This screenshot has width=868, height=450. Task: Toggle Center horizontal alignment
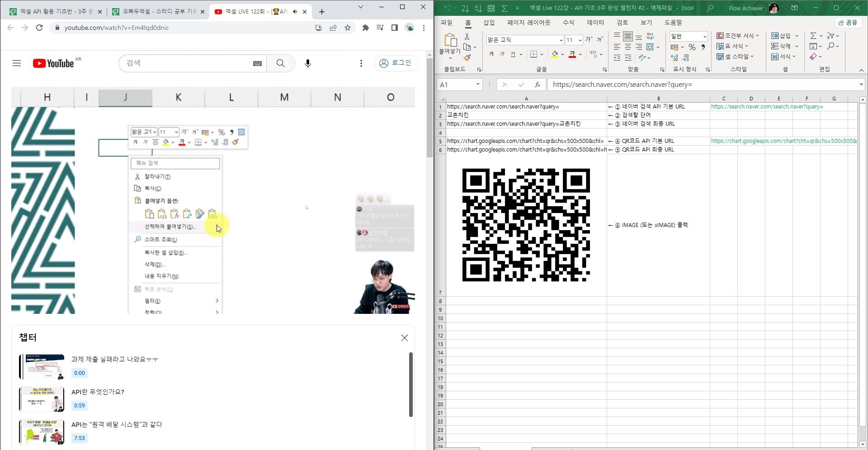[628, 47]
